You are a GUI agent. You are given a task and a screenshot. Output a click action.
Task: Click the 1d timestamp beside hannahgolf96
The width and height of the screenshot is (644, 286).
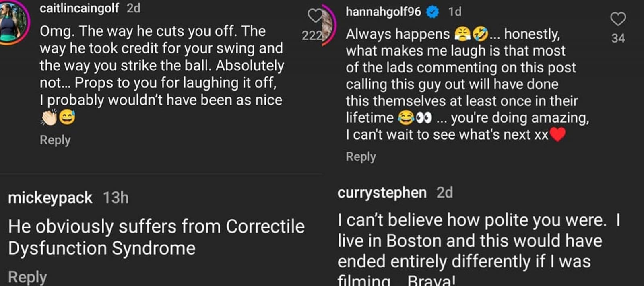[455, 12]
